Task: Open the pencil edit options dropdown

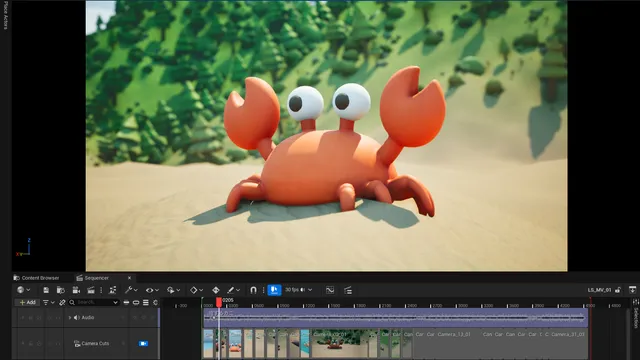Action: pos(233,290)
